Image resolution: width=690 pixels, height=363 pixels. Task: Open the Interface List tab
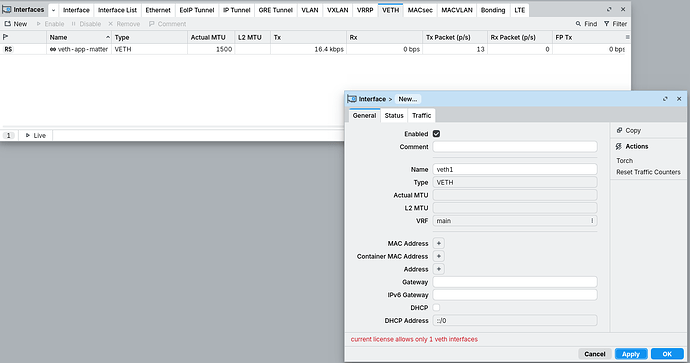117,10
